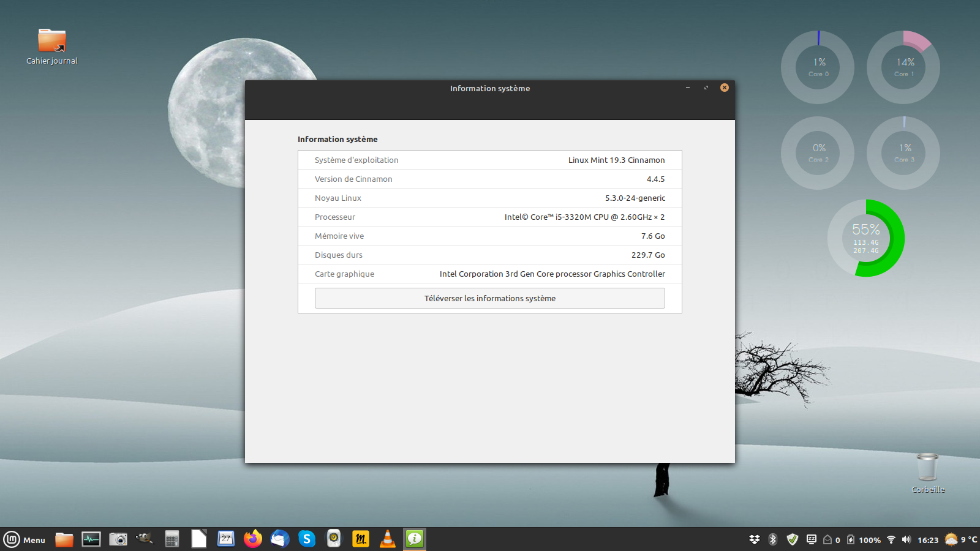Open the Bluetooth tray indicator
The image size is (980, 551).
773,539
